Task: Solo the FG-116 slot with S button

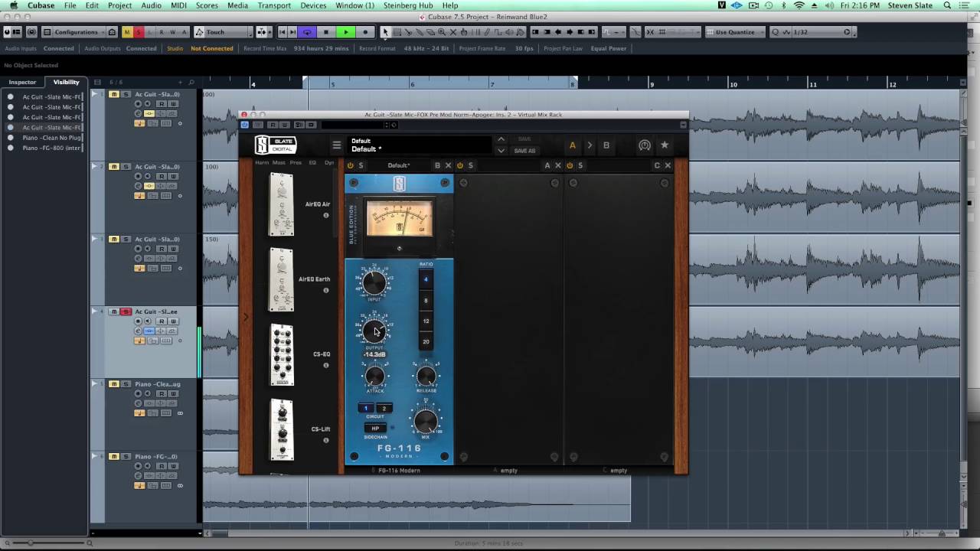Action: [361, 165]
